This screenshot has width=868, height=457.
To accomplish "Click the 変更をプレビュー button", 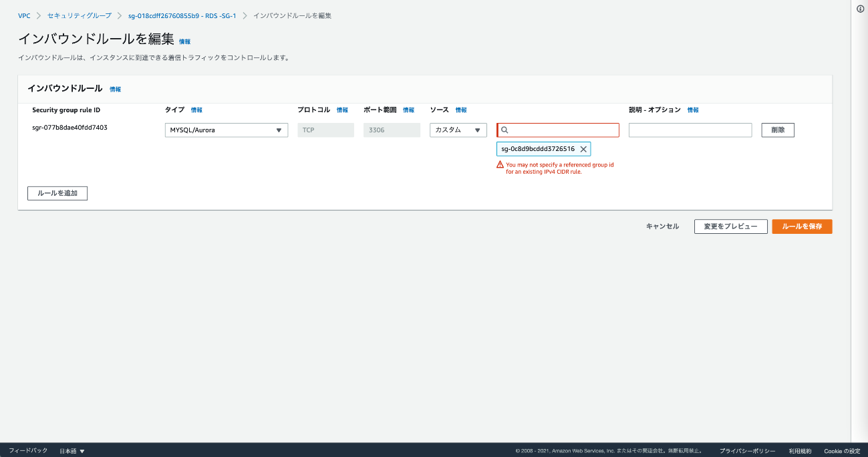I will (730, 226).
